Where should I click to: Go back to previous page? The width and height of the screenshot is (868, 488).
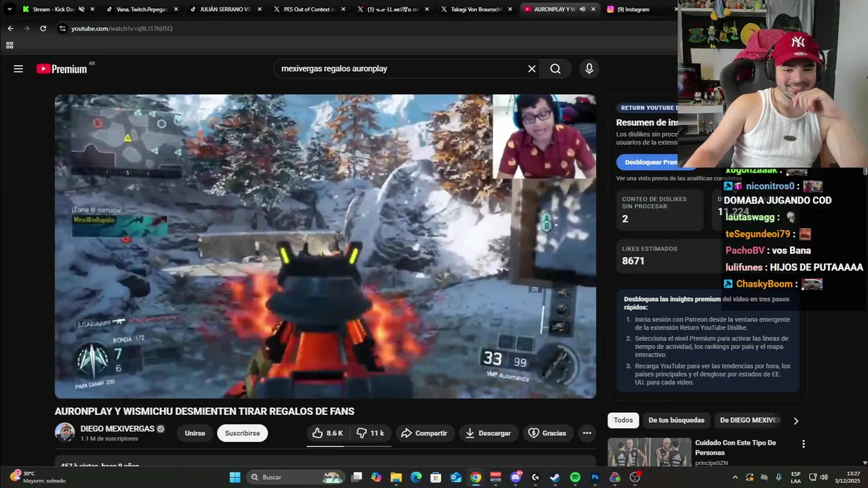click(10, 28)
